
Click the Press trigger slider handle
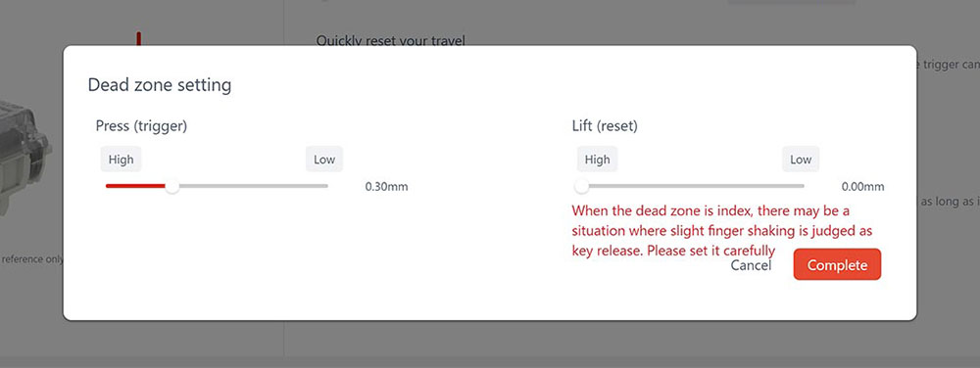[x=171, y=186]
